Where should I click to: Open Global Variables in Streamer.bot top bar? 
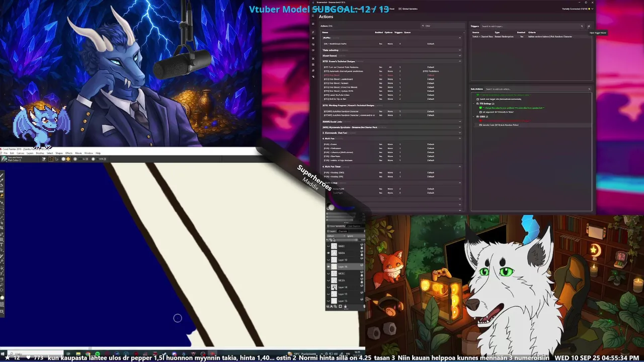coord(408,9)
